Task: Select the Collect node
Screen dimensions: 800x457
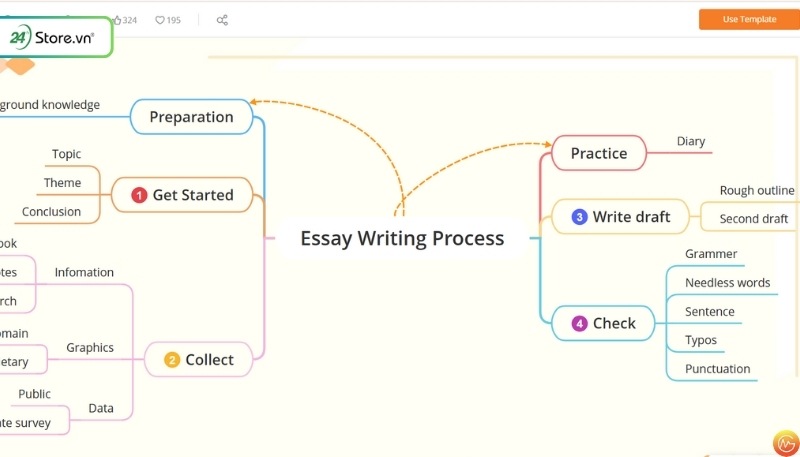Action: [x=198, y=360]
